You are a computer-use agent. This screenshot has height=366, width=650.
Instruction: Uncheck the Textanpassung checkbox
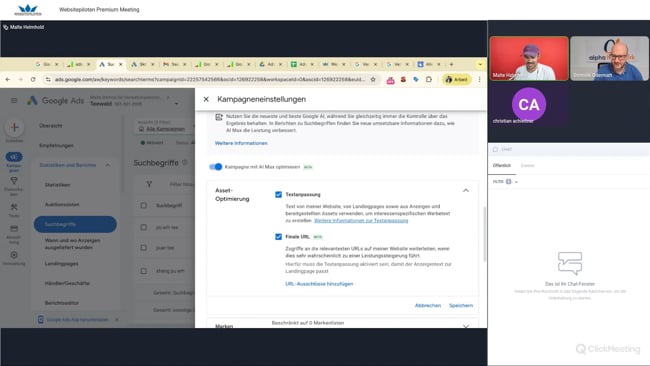coord(279,194)
